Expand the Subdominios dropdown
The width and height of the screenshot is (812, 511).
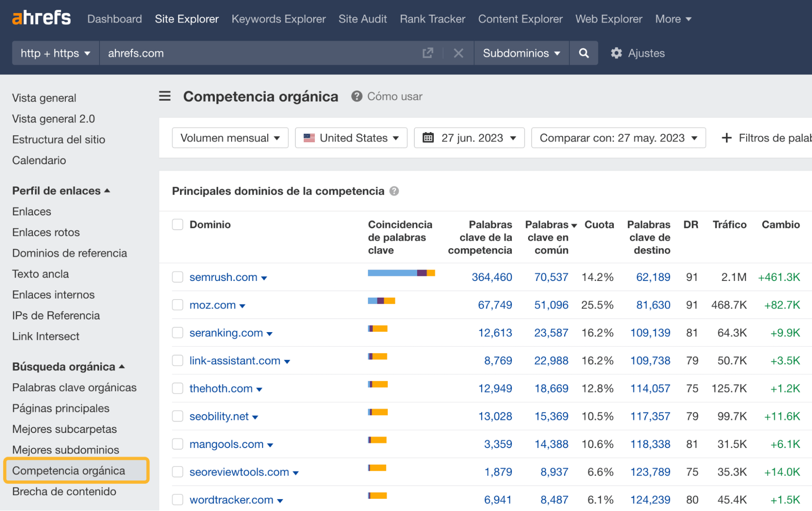coord(520,53)
